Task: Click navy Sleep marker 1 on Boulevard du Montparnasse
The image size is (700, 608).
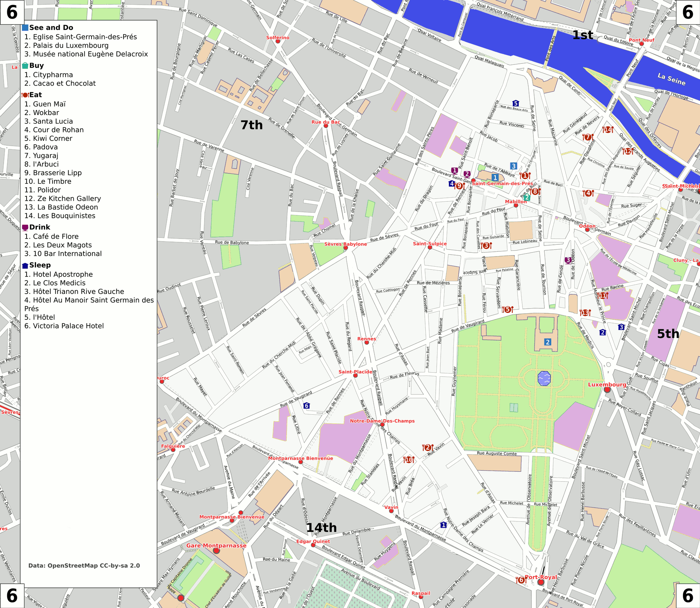Action: click(x=443, y=525)
